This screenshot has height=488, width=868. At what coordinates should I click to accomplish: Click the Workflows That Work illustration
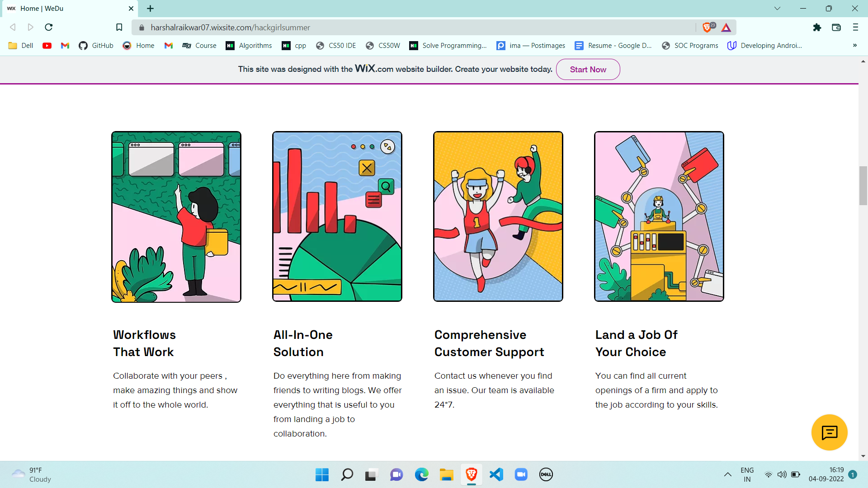click(x=176, y=217)
